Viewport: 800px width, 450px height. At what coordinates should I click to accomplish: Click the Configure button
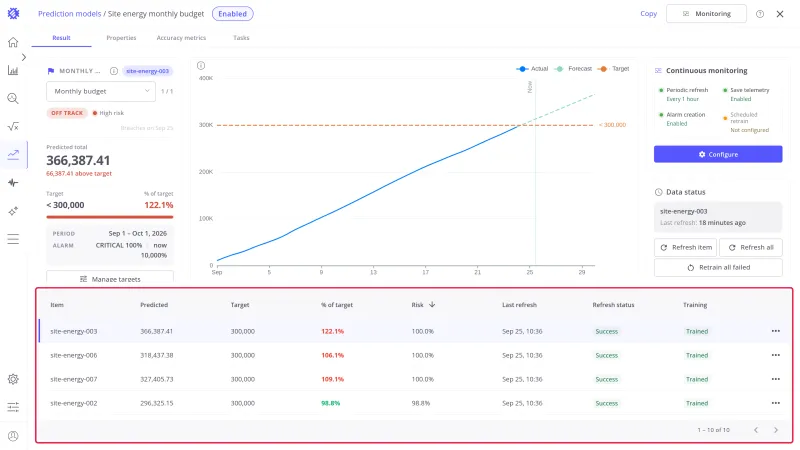[x=718, y=154]
